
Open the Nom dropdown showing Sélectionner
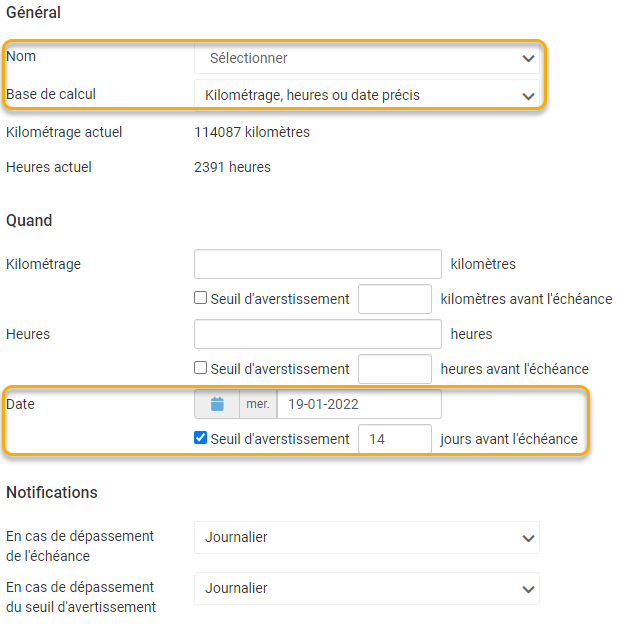coord(366,58)
